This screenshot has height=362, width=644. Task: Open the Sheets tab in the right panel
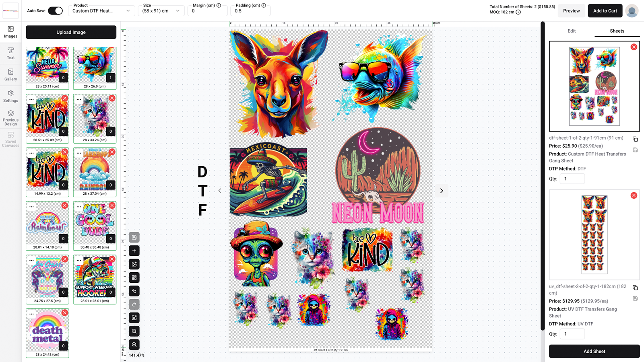coord(617,31)
